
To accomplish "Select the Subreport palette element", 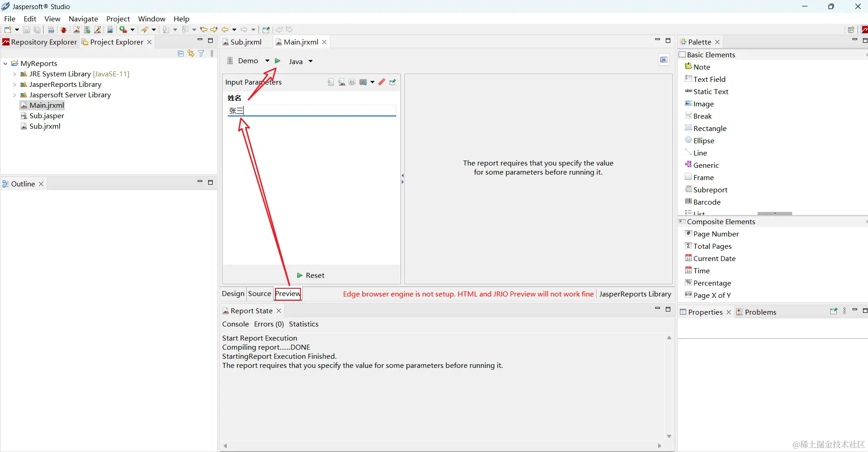I will click(x=706, y=190).
